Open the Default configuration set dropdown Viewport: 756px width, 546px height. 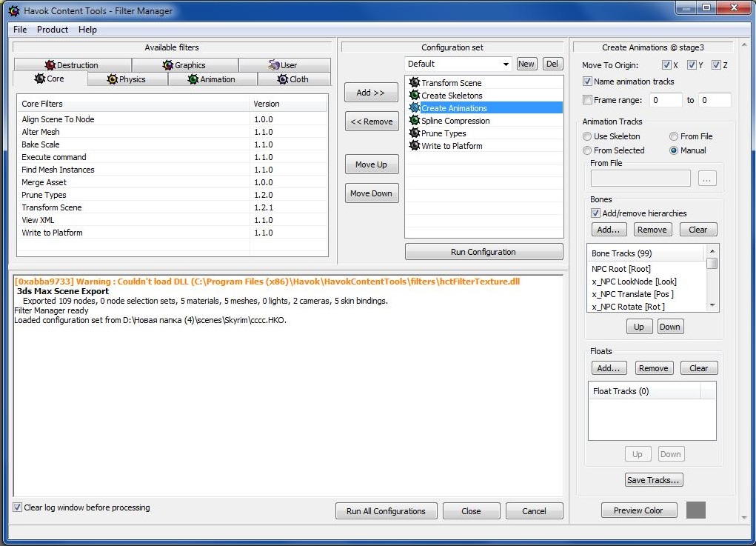[458, 64]
